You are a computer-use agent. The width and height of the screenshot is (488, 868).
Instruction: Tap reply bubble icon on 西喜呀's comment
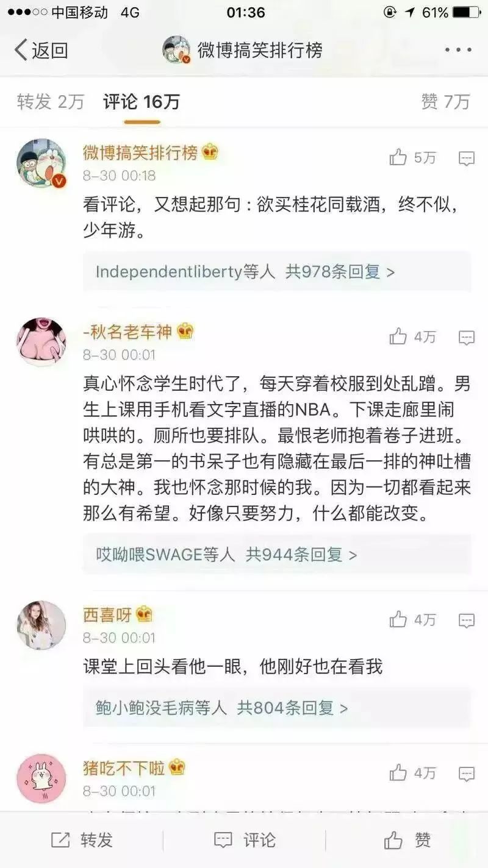click(x=467, y=621)
